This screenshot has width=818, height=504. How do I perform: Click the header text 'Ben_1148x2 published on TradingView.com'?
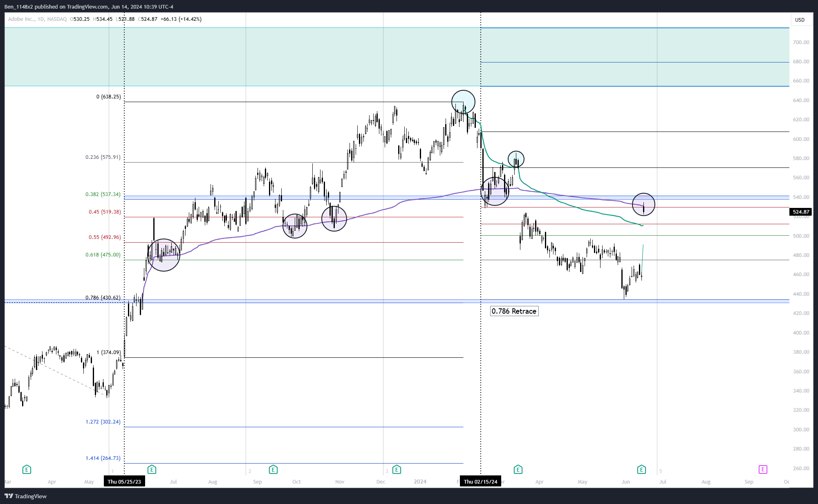(56, 7)
